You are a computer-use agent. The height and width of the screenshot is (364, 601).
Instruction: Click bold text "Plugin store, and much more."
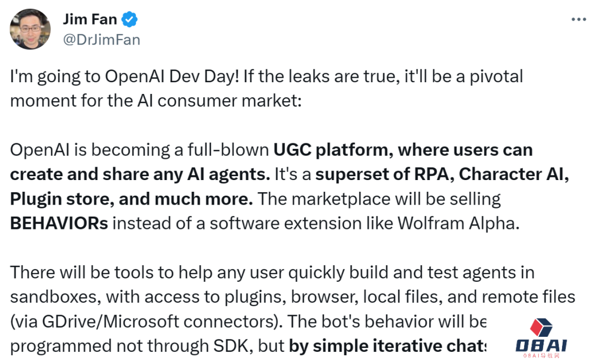click(x=132, y=198)
